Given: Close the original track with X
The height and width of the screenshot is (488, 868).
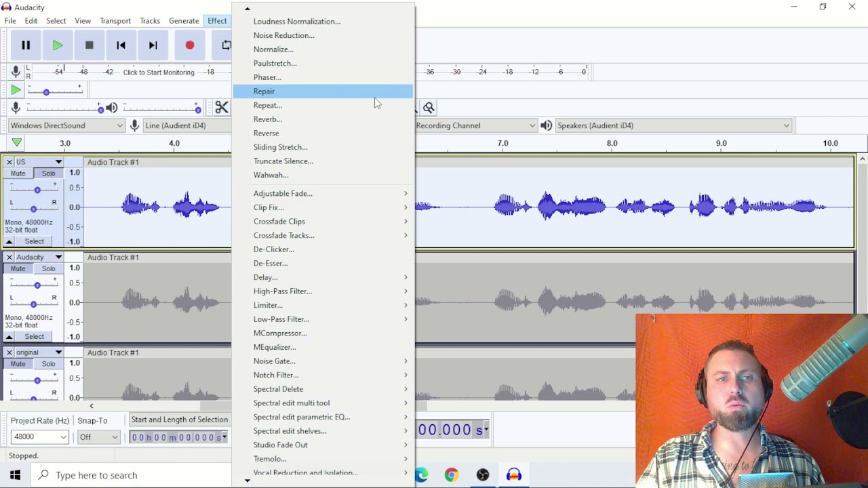Looking at the screenshot, I should (9, 352).
